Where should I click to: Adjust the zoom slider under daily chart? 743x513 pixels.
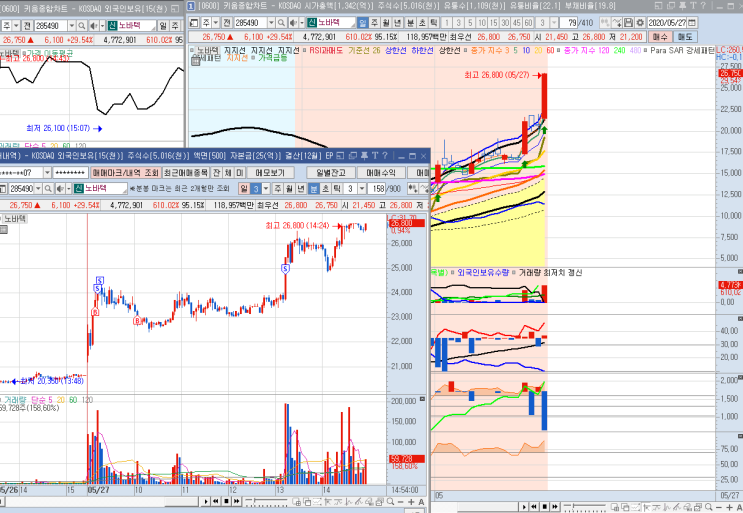[585, 507]
